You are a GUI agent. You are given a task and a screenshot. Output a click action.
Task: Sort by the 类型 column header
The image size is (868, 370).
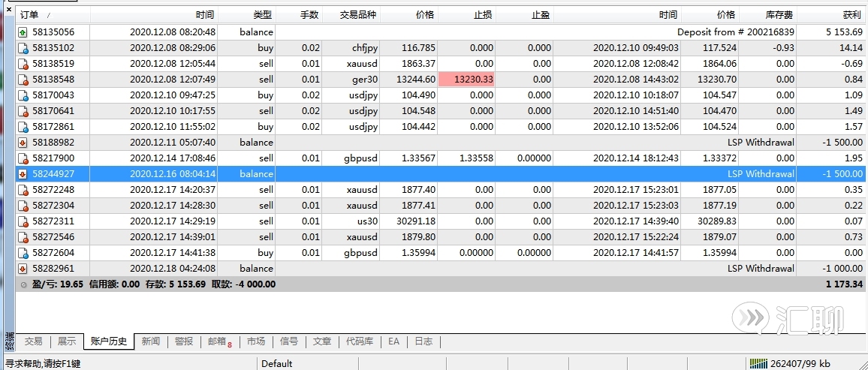tap(248, 15)
